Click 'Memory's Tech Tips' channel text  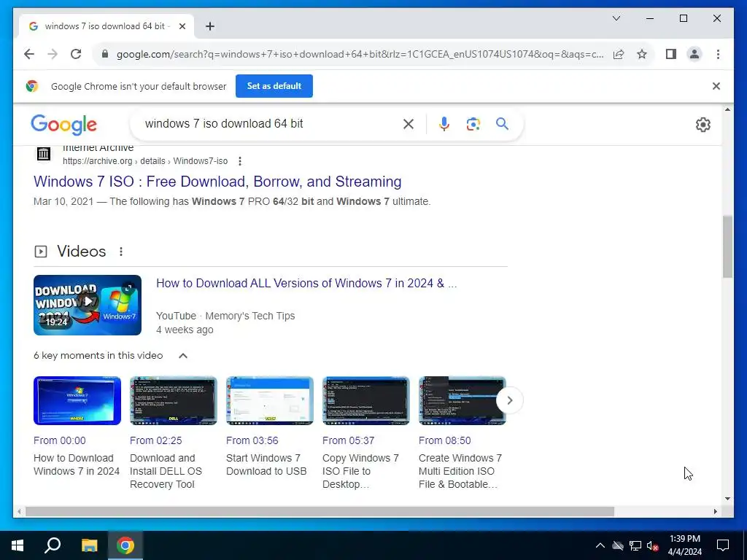point(250,316)
